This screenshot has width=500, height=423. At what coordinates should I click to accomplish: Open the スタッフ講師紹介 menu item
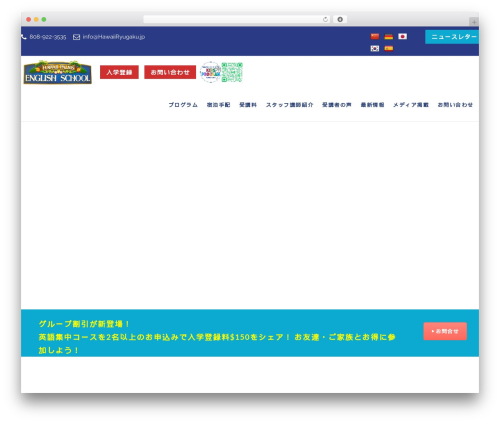coord(289,105)
